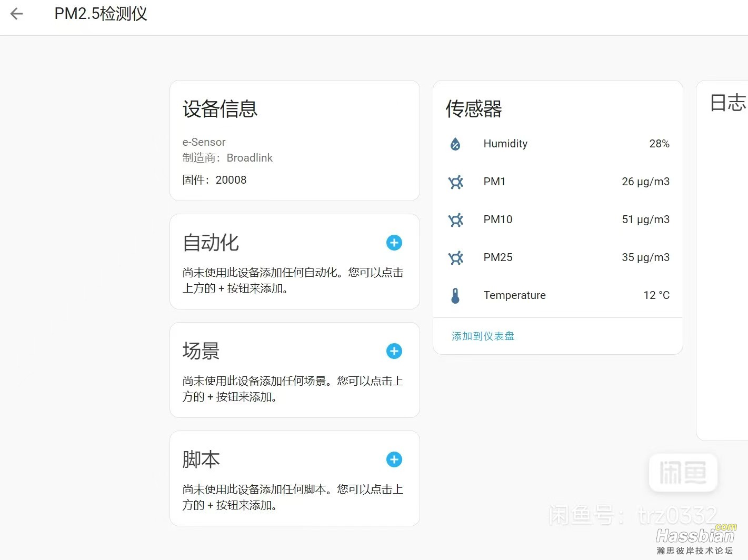
Task: Click the 26 µg/m3 value
Action: pos(645,182)
